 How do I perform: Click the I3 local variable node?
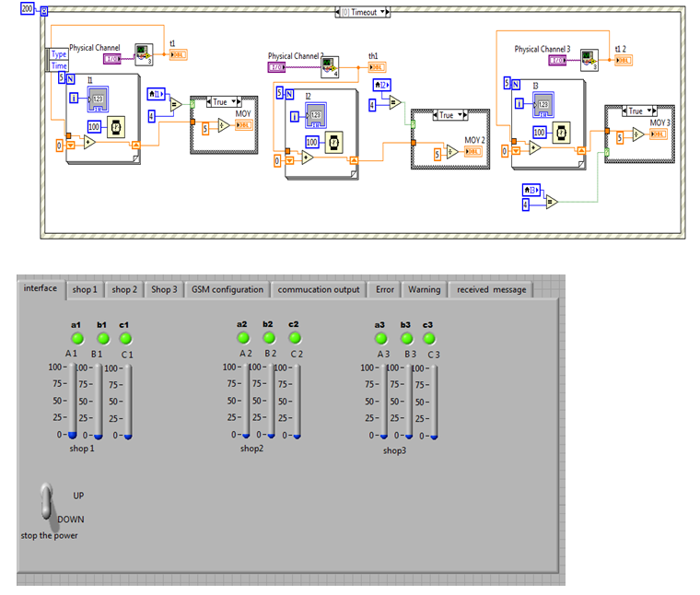(x=531, y=190)
